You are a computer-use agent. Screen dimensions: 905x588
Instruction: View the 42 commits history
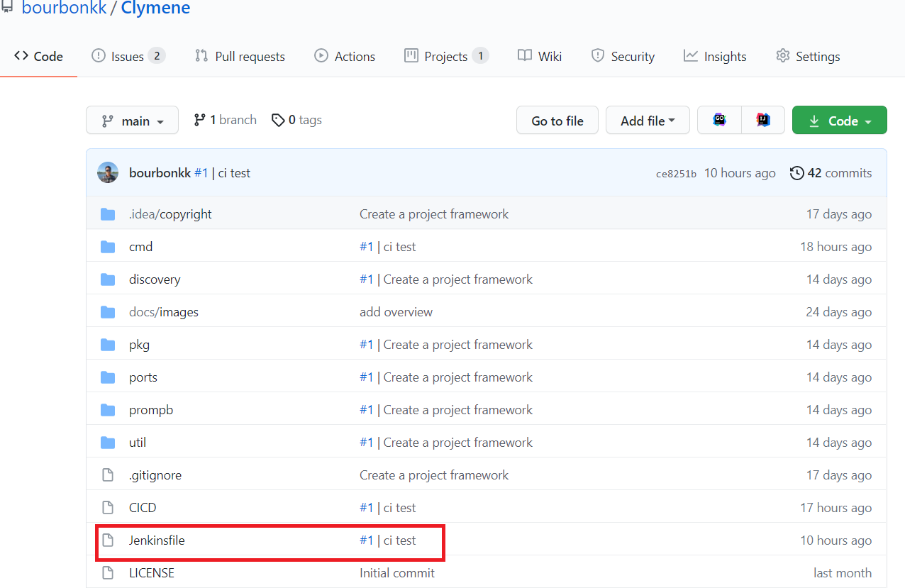pyautogui.click(x=831, y=173)
